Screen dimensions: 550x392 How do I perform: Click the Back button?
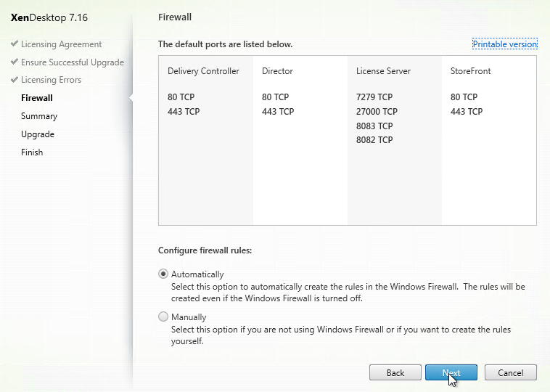tap(395, 372)
